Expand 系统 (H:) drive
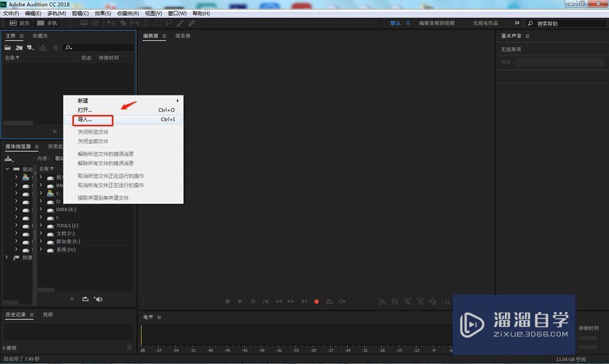 [x=41, y=249]
